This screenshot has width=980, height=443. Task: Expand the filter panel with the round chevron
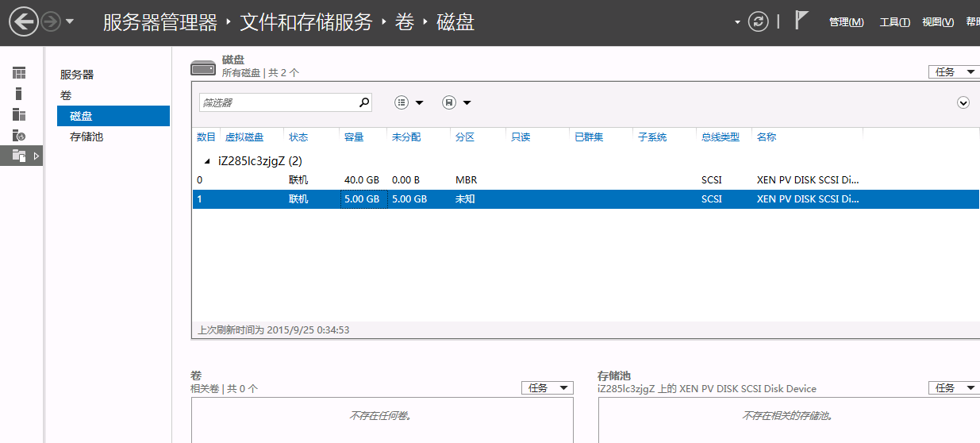point(963,102)
